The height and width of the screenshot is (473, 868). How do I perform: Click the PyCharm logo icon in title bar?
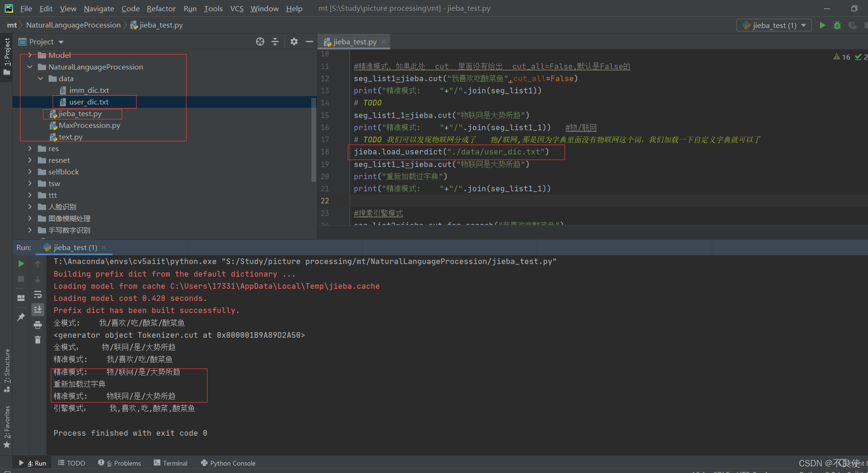(8, 8)
